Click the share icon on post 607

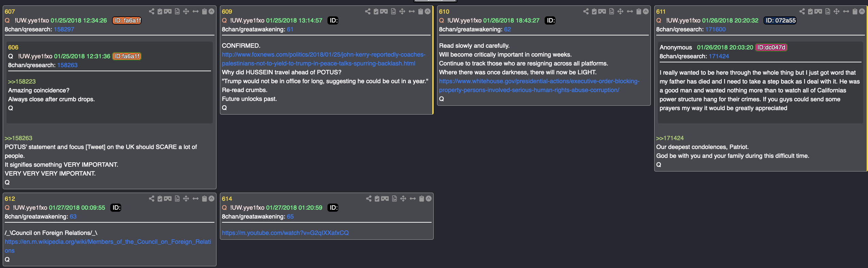click(x=151, y=11)
